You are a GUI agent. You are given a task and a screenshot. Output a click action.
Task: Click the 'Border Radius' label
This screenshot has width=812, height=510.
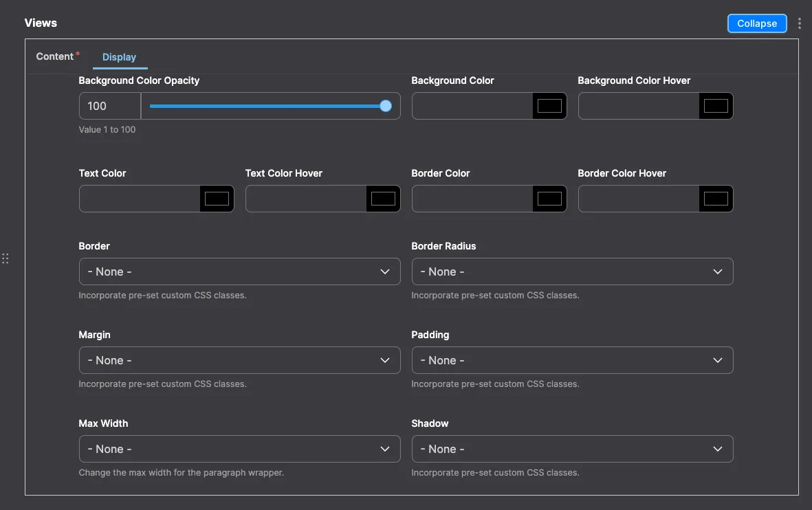(x=443, y=246)
